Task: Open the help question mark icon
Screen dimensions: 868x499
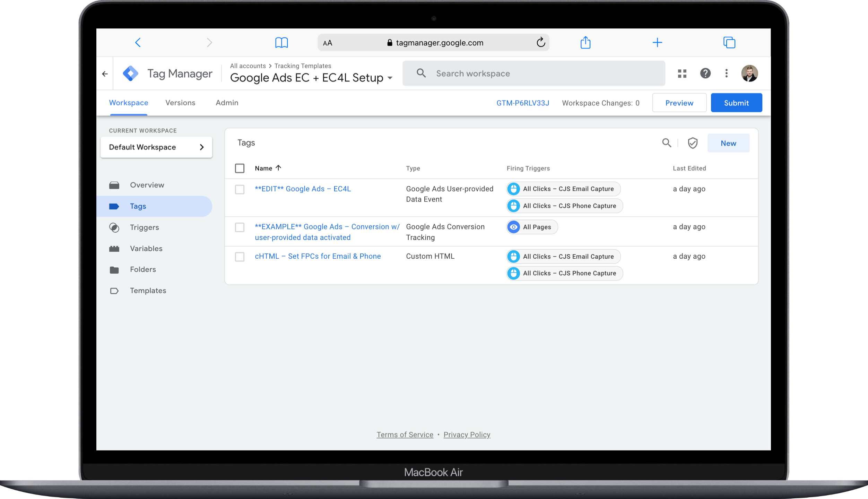Action: (x=705, y=74)
